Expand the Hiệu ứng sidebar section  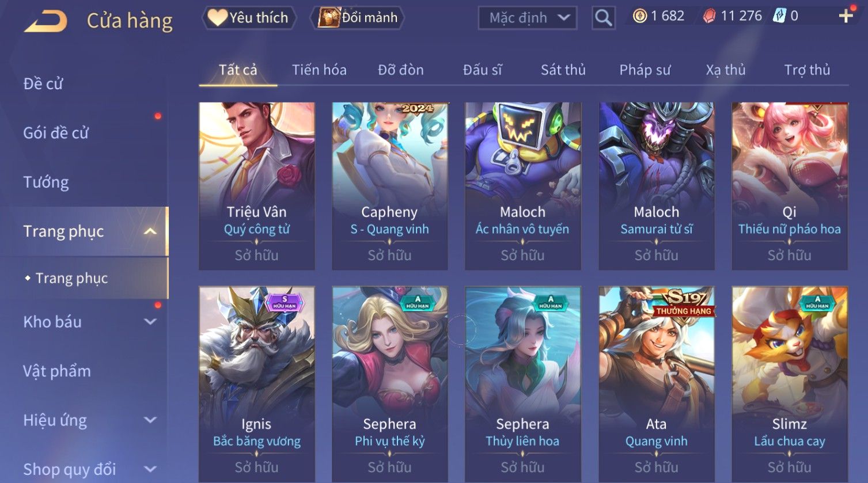click(150, 420)
